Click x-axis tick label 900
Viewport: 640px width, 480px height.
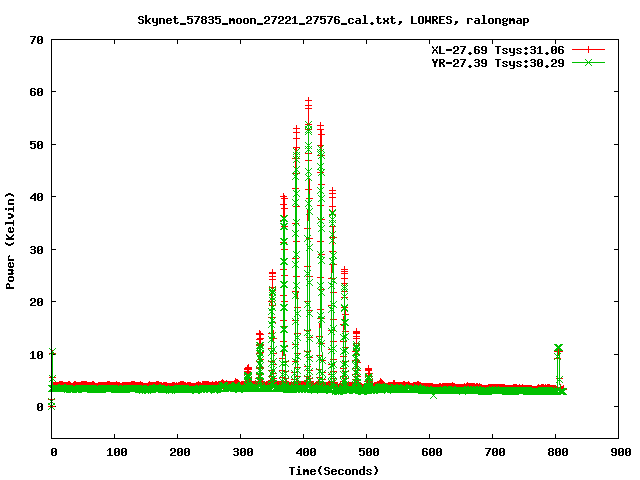620,452
